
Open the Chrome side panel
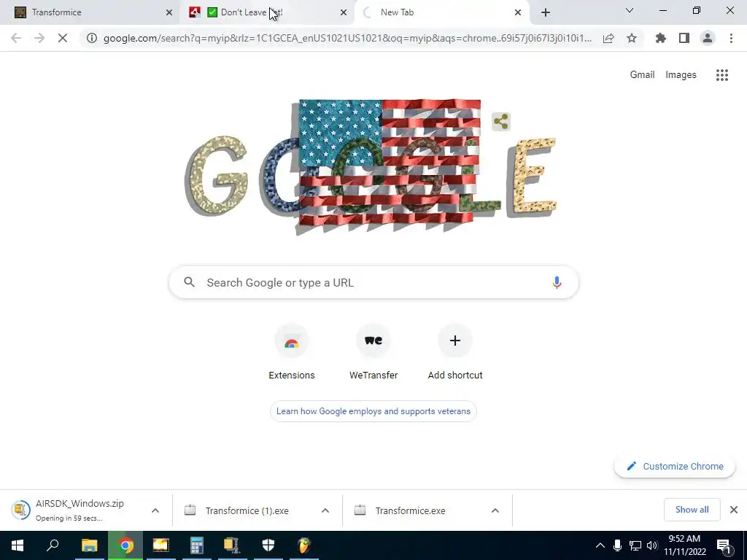pyautogui.click(x=684, y=38)
